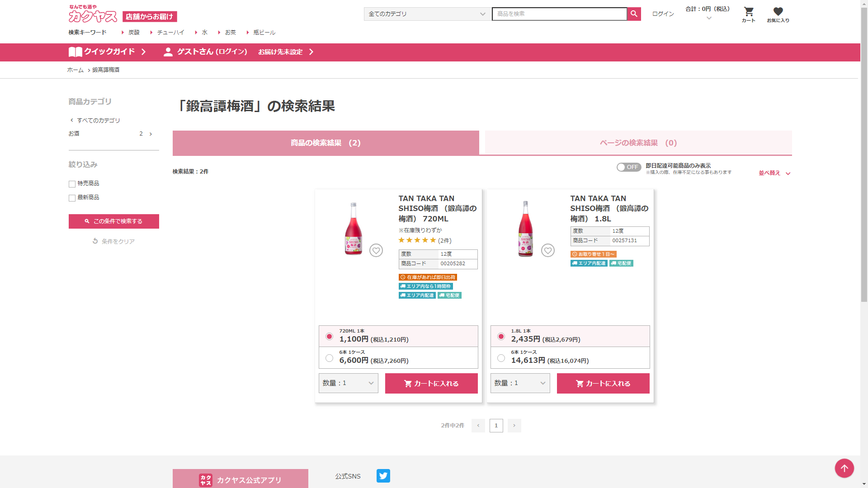Add 1.8L product to cart
This screenshot has height=488, width=868.
click(x=603, y=383)
